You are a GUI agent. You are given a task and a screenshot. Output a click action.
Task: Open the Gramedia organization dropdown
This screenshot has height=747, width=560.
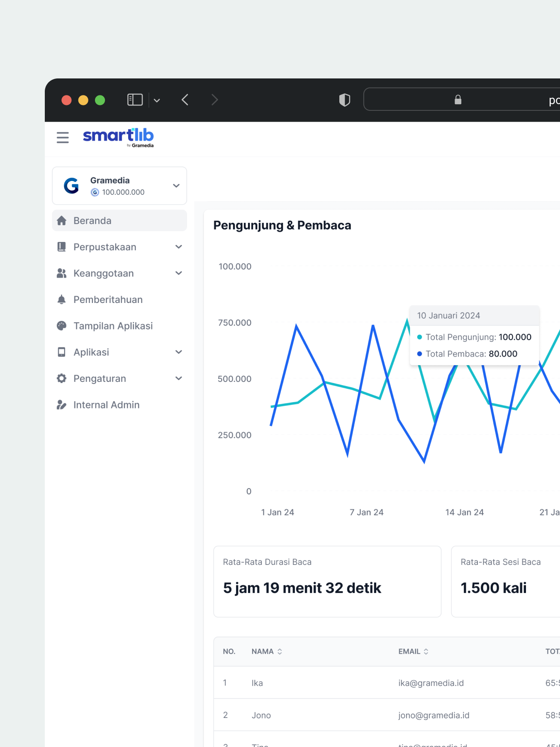(x=119, y=186)
